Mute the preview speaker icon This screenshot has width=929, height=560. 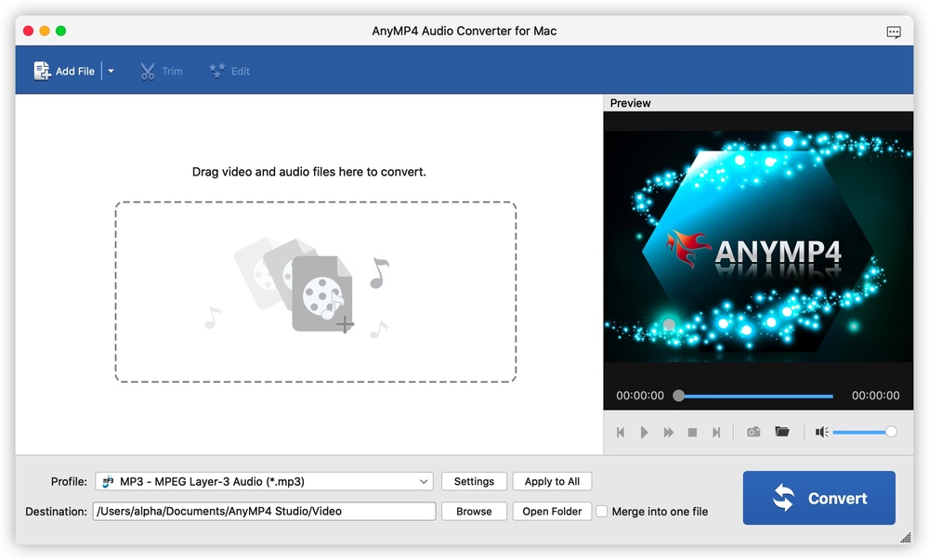tap(821, 432)
